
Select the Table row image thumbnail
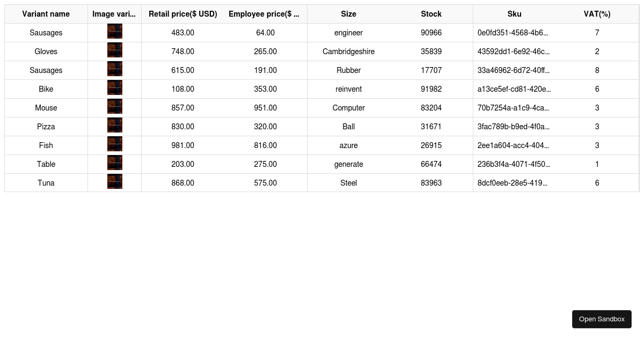[x=115, y=163]
